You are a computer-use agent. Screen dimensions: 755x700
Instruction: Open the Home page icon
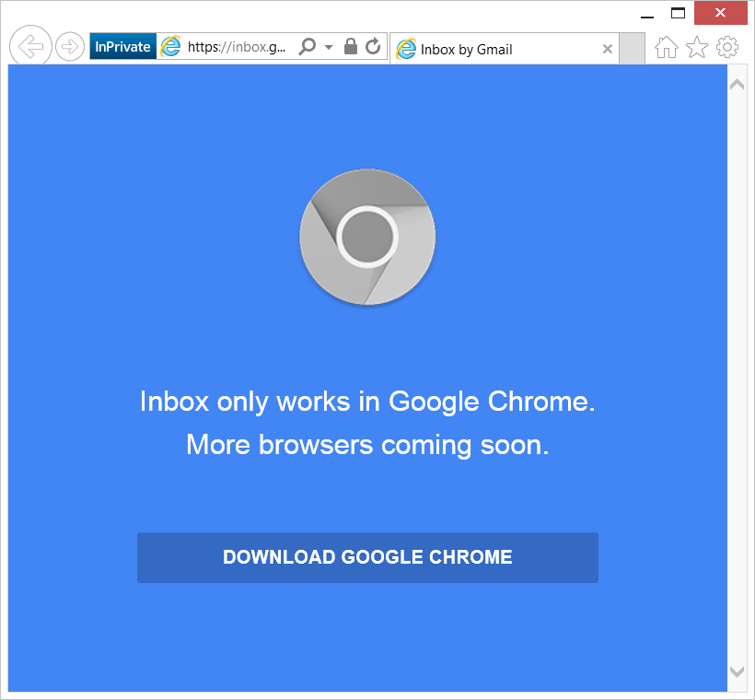tap(667, 47)
